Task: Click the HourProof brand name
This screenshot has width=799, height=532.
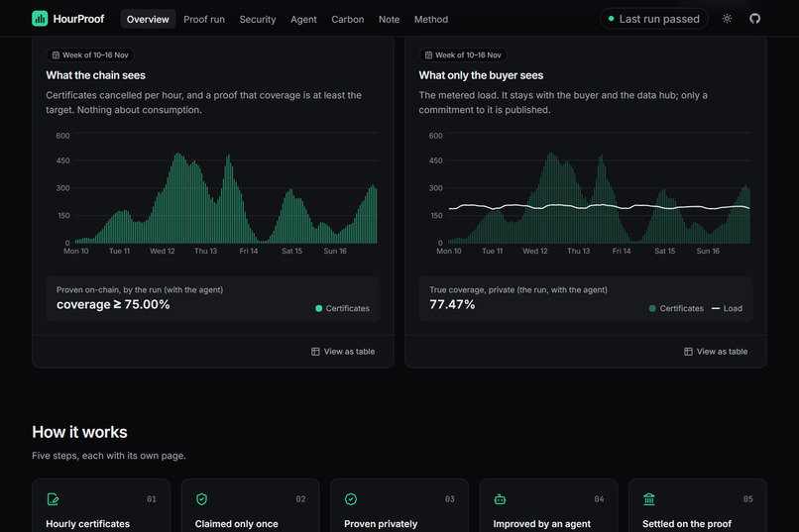Action: [78, 19]
